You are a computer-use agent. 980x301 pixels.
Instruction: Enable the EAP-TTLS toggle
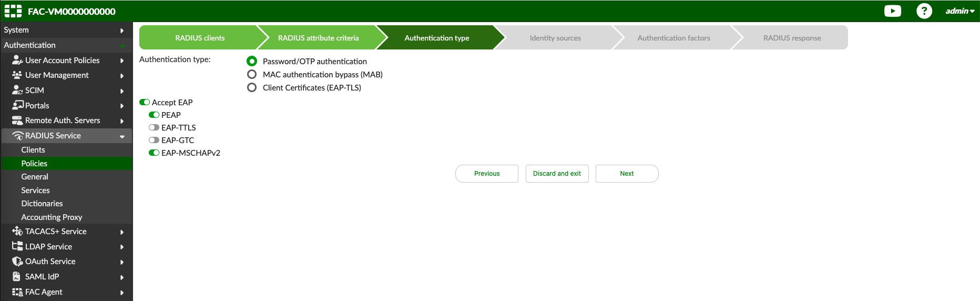(154, 127)
